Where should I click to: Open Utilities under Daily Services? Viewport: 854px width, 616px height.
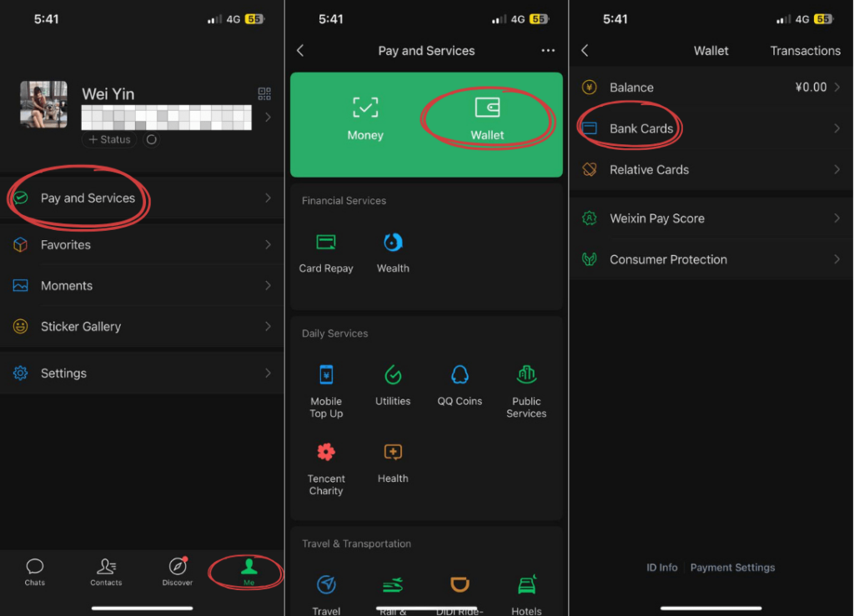[393, 375]
